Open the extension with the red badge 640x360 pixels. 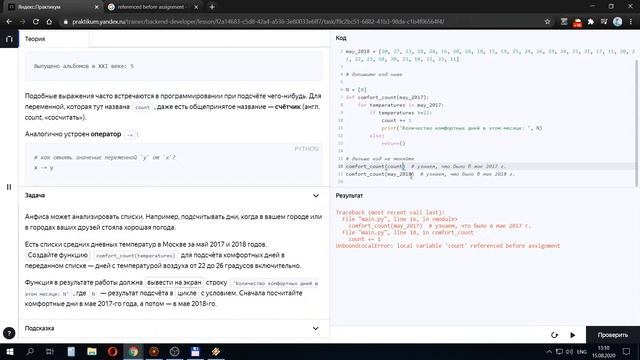click(577, 22)
